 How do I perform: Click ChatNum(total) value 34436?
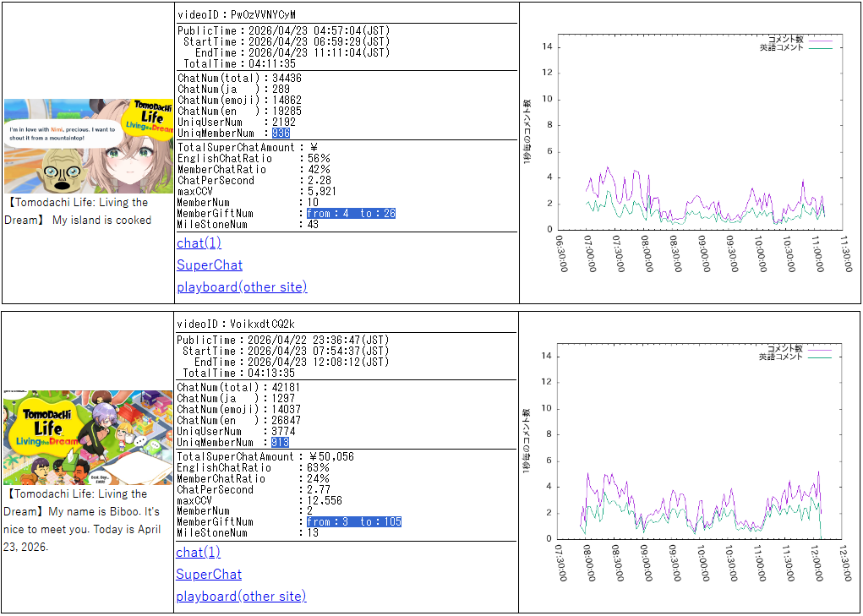pyautogui.click(x=287, y=78)
